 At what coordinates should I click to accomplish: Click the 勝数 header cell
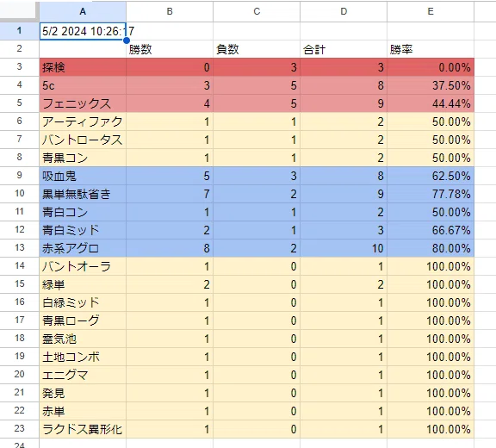coord(170,49)
